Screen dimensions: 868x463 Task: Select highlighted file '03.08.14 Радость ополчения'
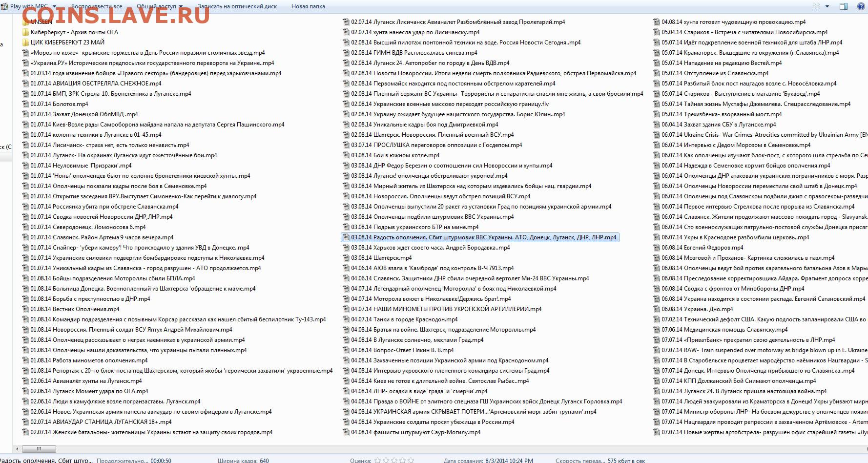tap(480, 237)
